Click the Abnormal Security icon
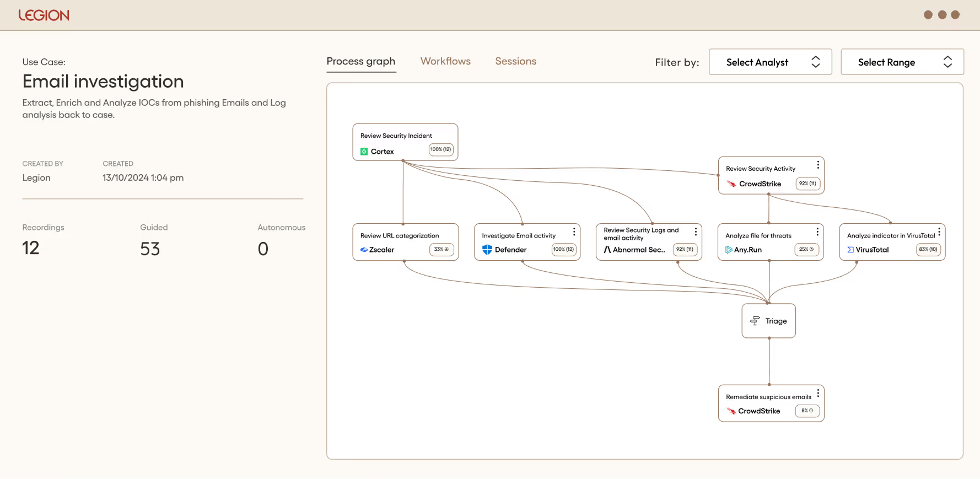Image resolution: width=980 pixels, height=479 pixels. click(607, 250)
